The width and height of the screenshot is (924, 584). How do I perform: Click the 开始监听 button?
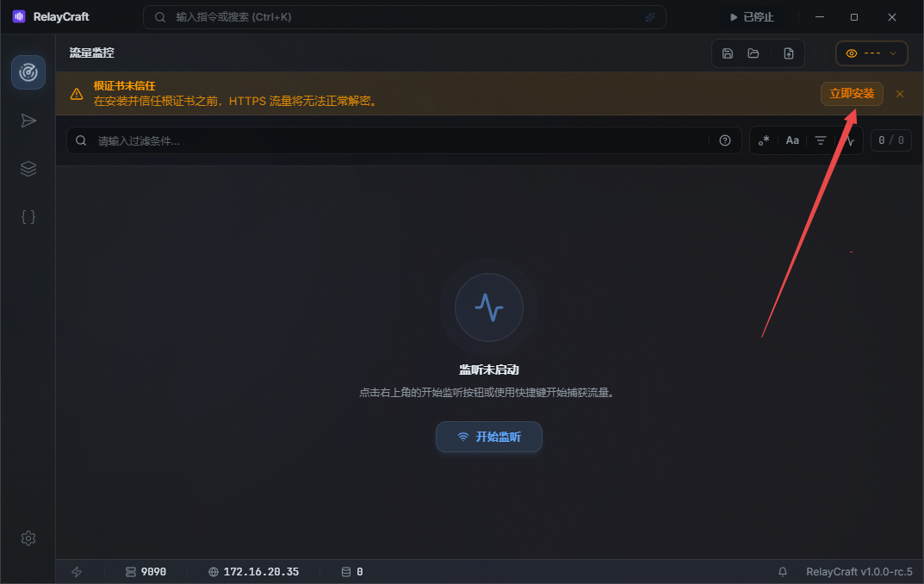click(488, 437)
